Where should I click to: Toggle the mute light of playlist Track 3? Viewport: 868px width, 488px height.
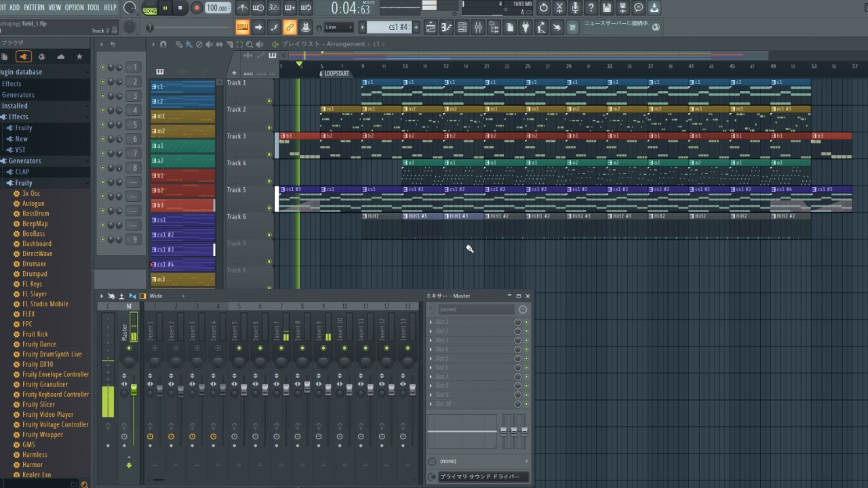coord(269,155)
